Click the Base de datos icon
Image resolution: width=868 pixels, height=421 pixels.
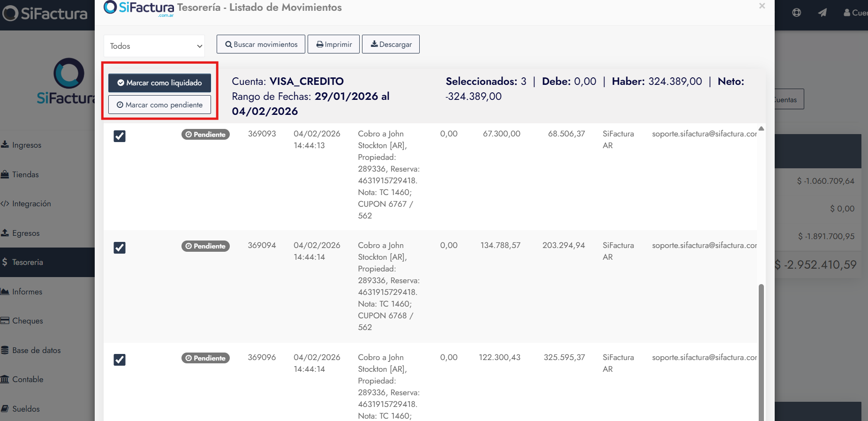5,350
